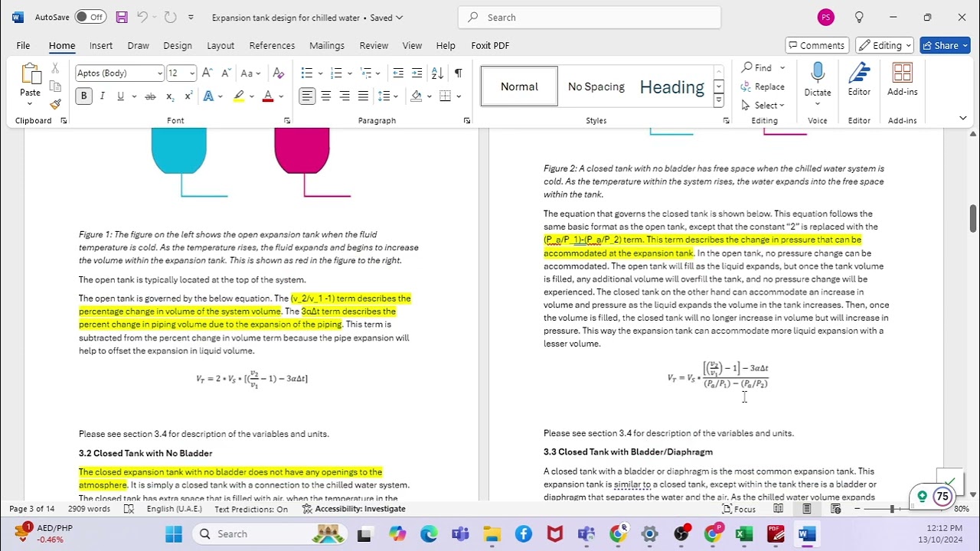The image size is (980, 551).
Task: Open the font size dropdown
Action: (191, 73)
